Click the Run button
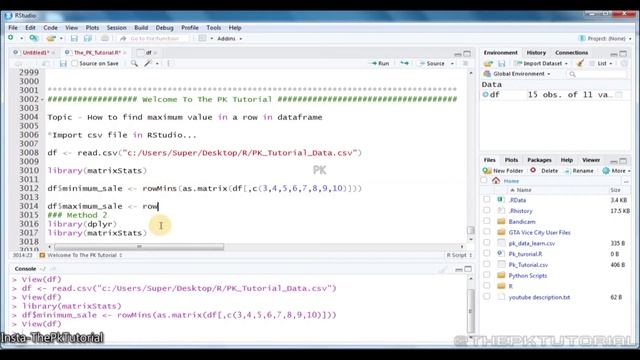Screen dimensions: 640x360 click(380, 63)
